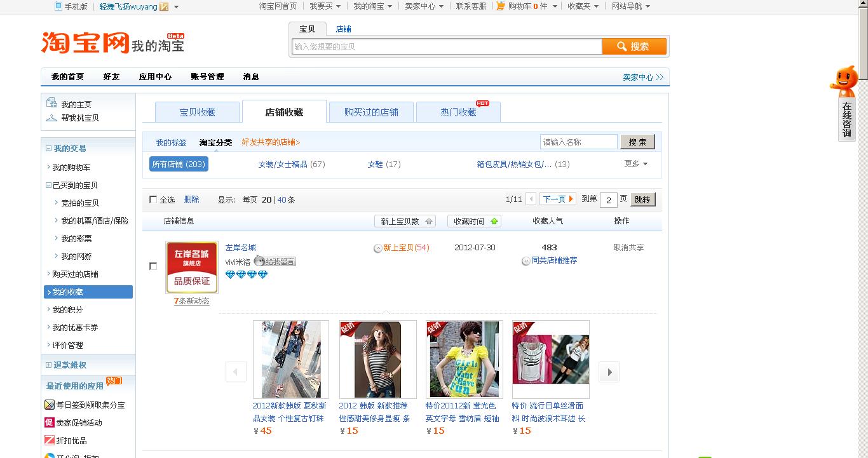Open the 购物车 0件 dropdown

pos(526,6)
